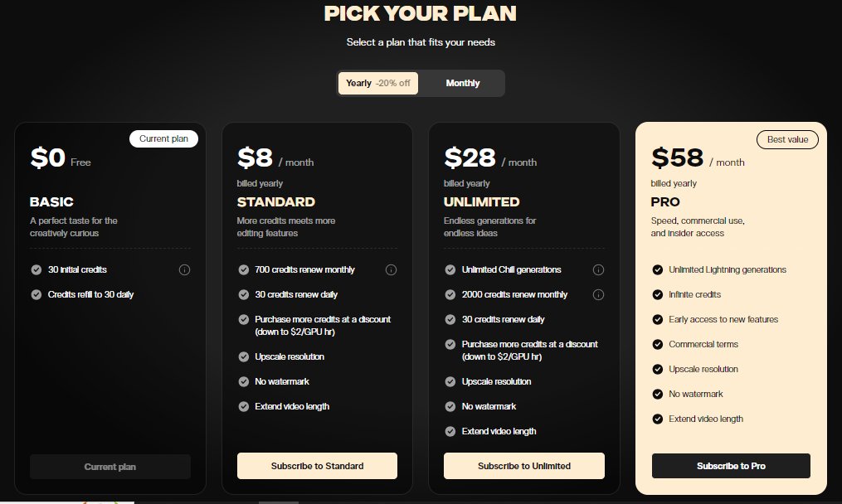Click the disabled Current plan button
The height and width of the screenshot is (504, 842).
click(110, 467)
